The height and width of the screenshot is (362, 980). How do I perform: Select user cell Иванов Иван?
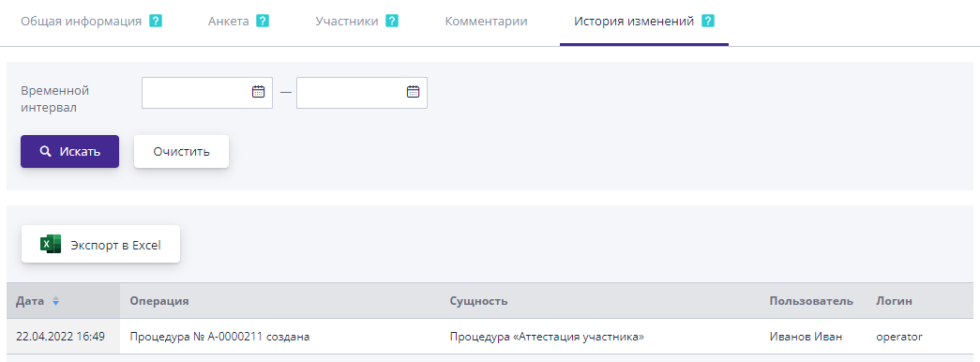[x=807, y=337]
